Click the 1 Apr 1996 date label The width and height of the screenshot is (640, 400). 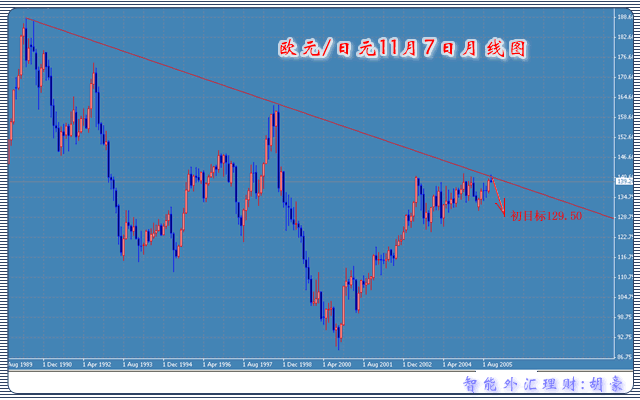pos(217,362)
